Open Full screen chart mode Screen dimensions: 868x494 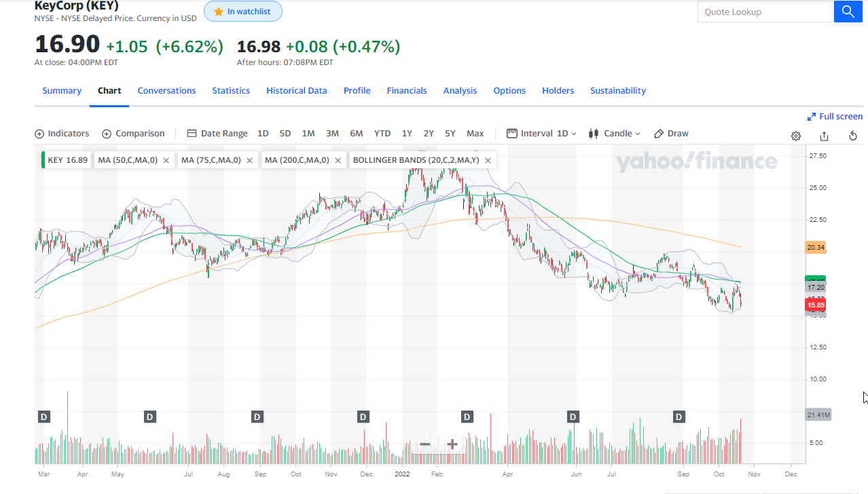(835, 117)
